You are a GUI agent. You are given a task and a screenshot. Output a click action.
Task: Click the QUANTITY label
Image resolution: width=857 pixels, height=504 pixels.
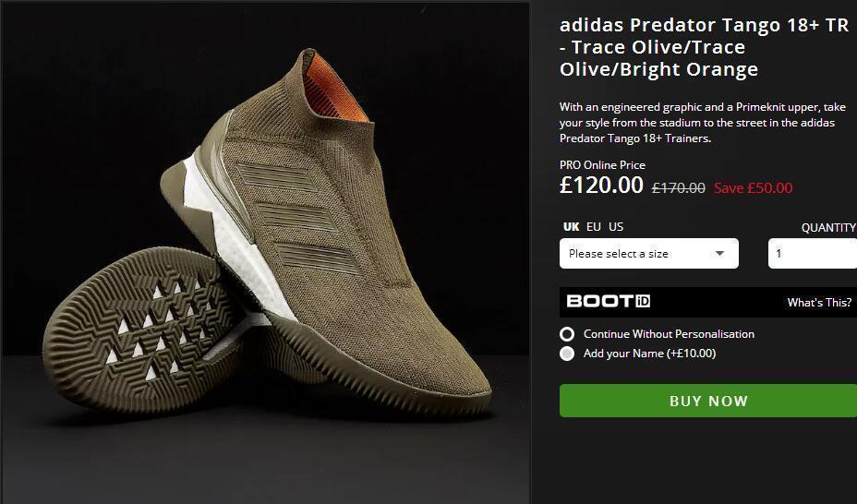tap(828, 228)
